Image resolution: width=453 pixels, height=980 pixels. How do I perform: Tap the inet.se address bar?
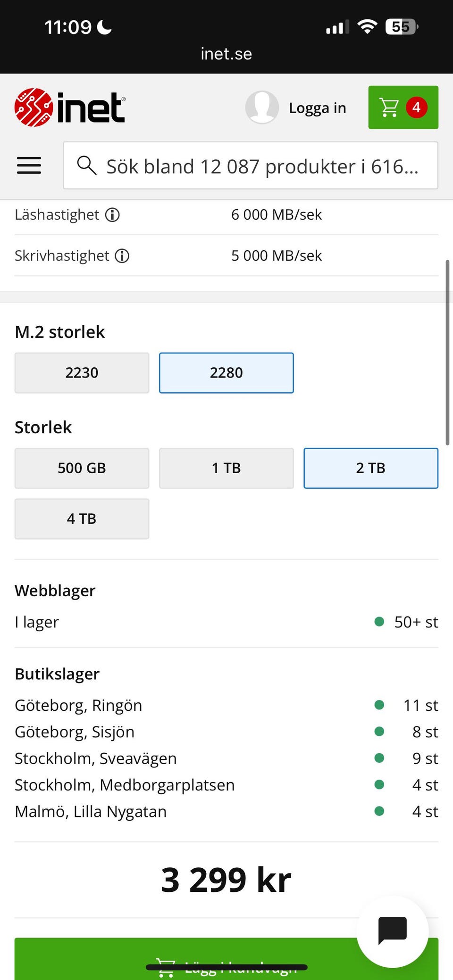226,54
